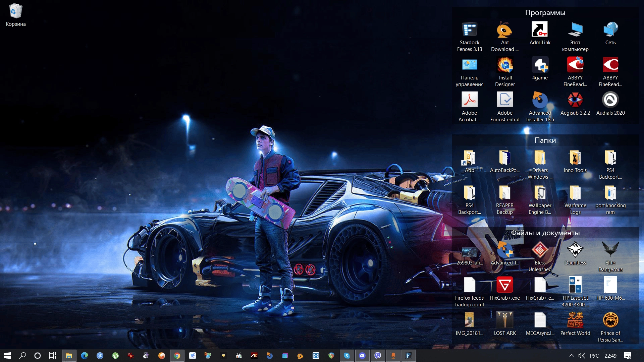644x362 pixels.
Task: Open Aegisub 3.2.2 shortcut
Action: 575,104
